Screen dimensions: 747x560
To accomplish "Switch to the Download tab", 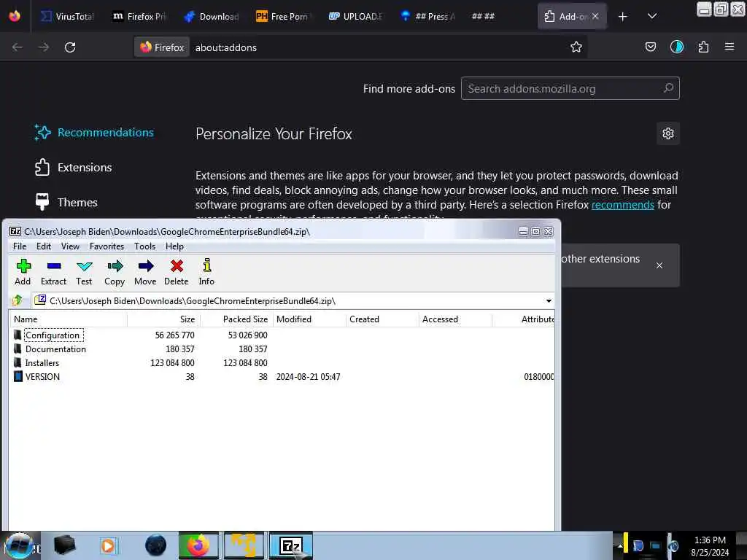I will [x=212, y=17].
